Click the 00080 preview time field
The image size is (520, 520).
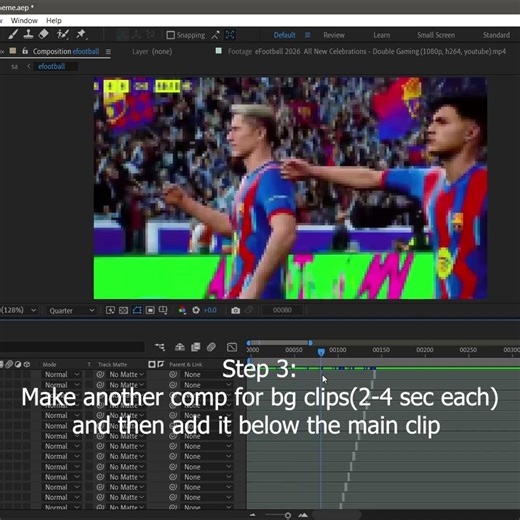[x=282, y=310]
